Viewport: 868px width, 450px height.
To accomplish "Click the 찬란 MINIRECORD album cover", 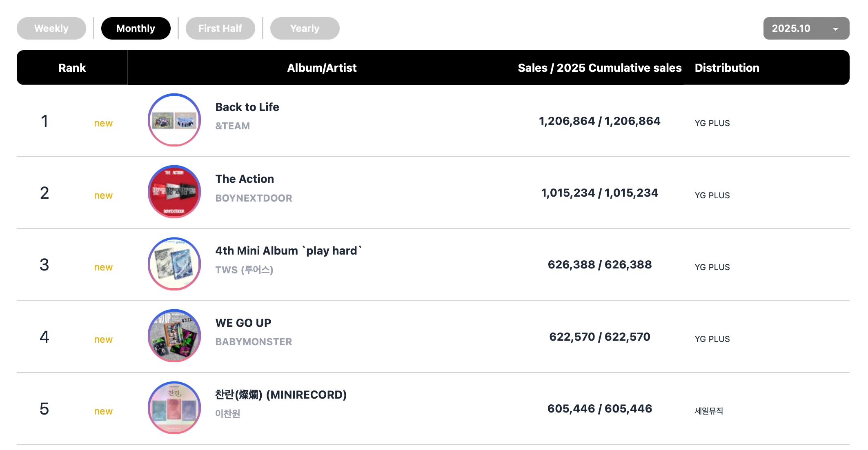I will [x=174, y=408].
